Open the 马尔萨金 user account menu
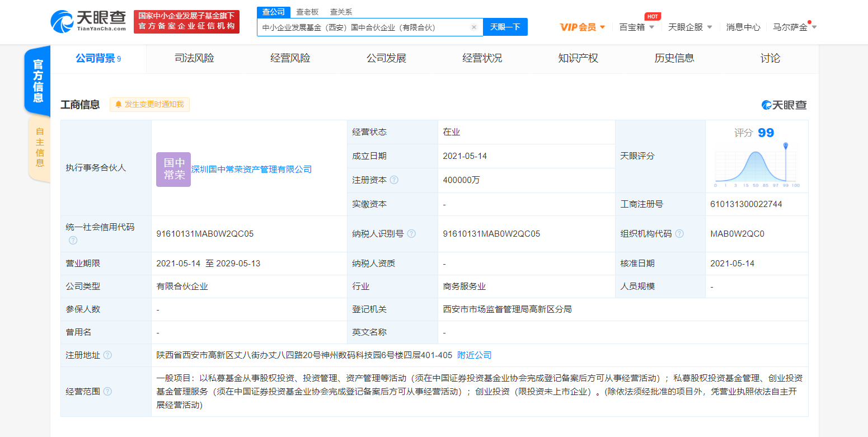 [795, 27]
